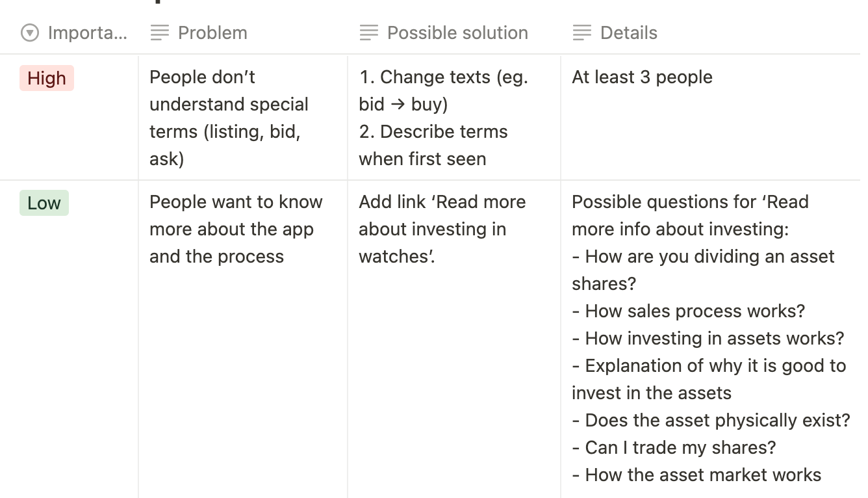The width and height of the screenshot is (868, 498).
Task: Click the text icon beside Problem header
Action: click(x=159, y=33)
